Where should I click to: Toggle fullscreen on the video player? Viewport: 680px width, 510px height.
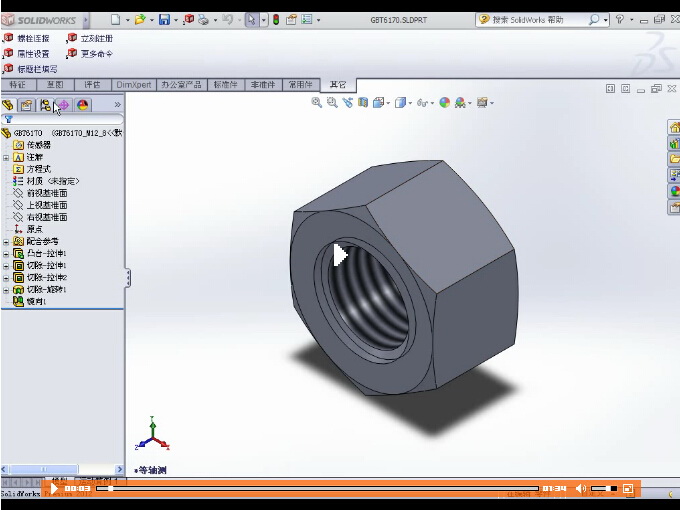tap(628, 488)
